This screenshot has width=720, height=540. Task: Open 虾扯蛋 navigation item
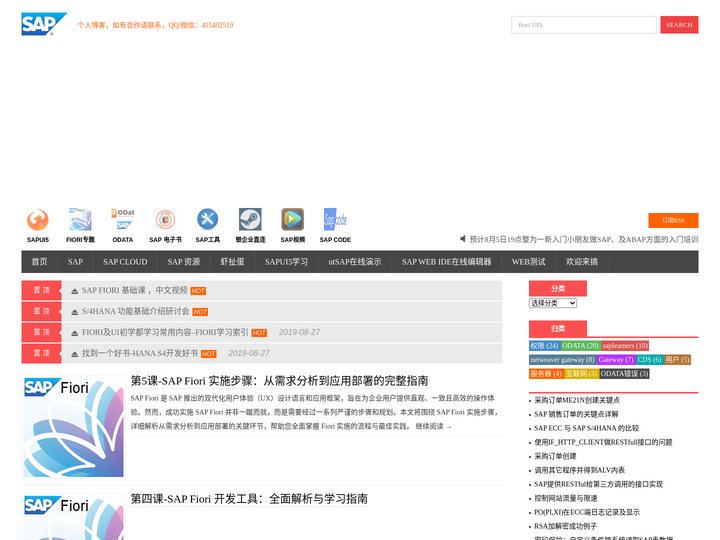[232, 262]
